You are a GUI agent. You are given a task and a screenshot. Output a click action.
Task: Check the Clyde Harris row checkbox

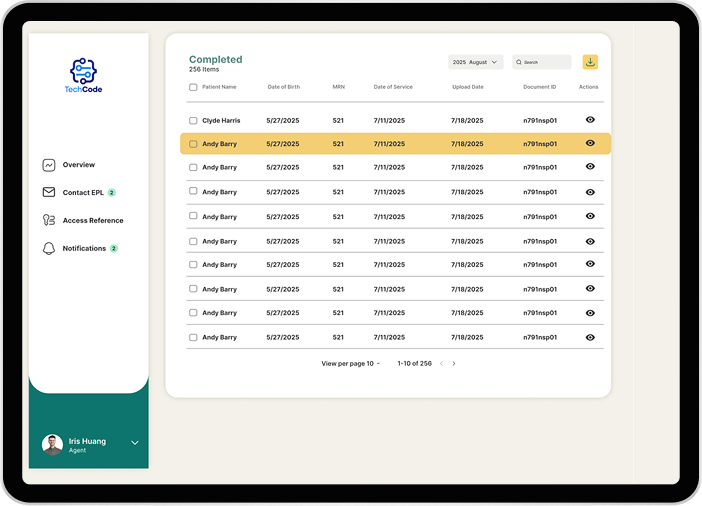point(193,120)
